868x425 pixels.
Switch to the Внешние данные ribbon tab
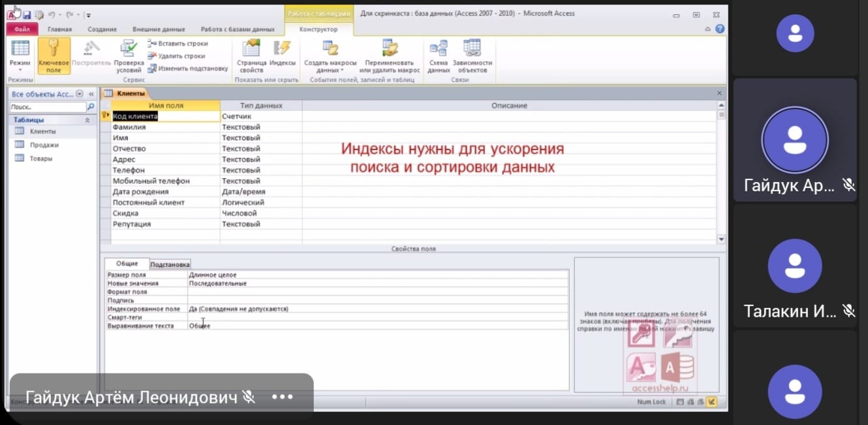coord(159,29)
